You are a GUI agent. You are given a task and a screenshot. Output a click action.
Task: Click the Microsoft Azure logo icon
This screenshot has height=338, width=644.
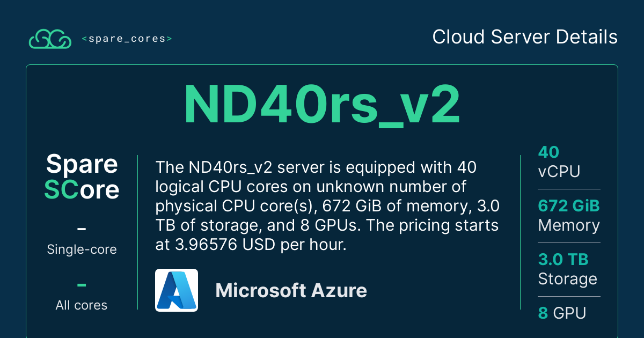point(177,290)
